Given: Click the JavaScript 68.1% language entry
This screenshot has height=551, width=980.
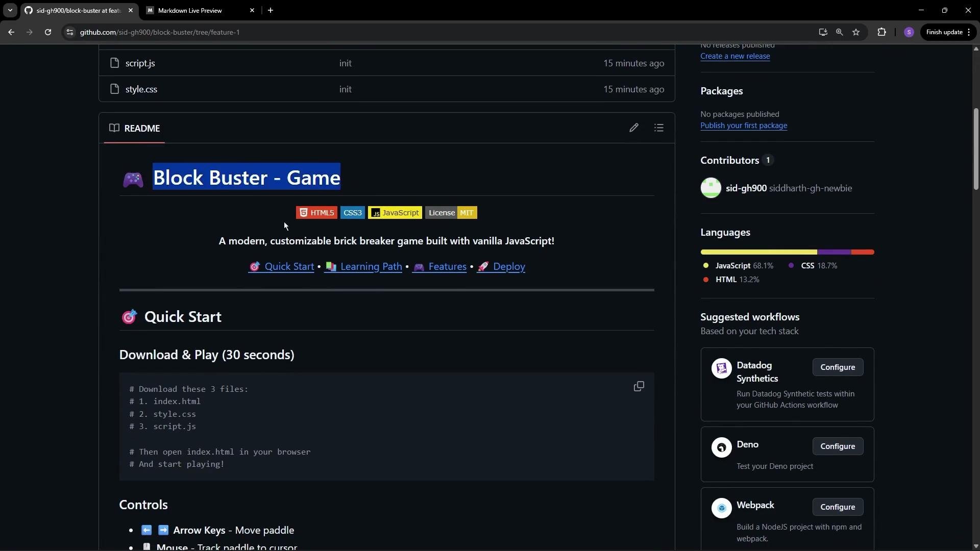Looking at the screenshot, I should click(739, 266).
